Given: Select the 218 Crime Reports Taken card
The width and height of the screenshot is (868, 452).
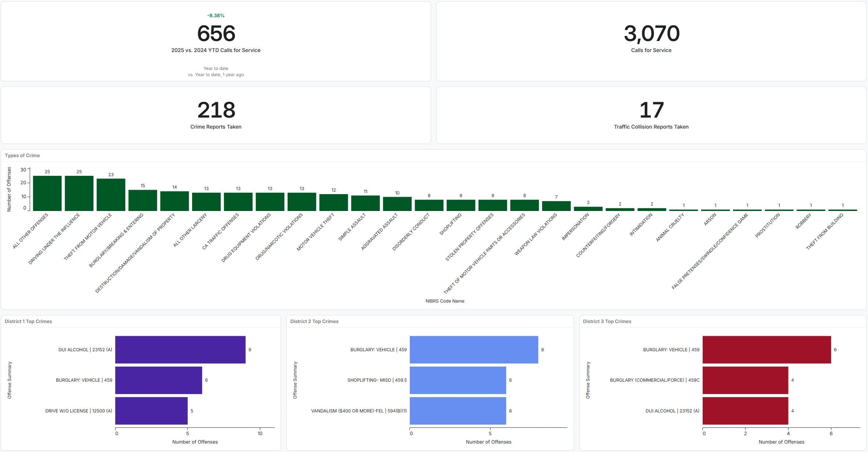Looking at the screenshot, I should [216, 110].
